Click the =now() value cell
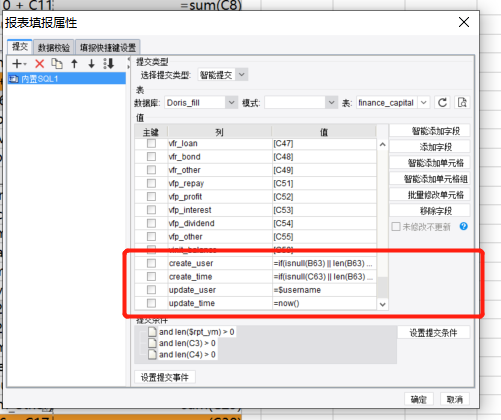Image resolution: width=501 pixels, height=420 pixels. tap(324, 303)
